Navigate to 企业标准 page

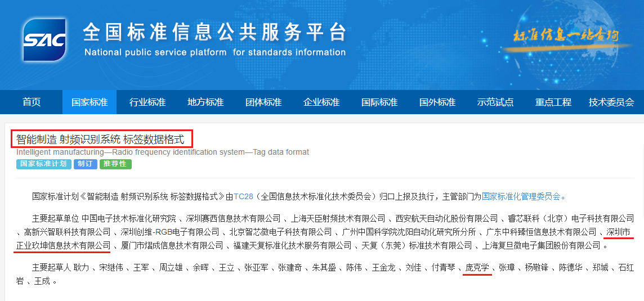(x=321, y=102)
